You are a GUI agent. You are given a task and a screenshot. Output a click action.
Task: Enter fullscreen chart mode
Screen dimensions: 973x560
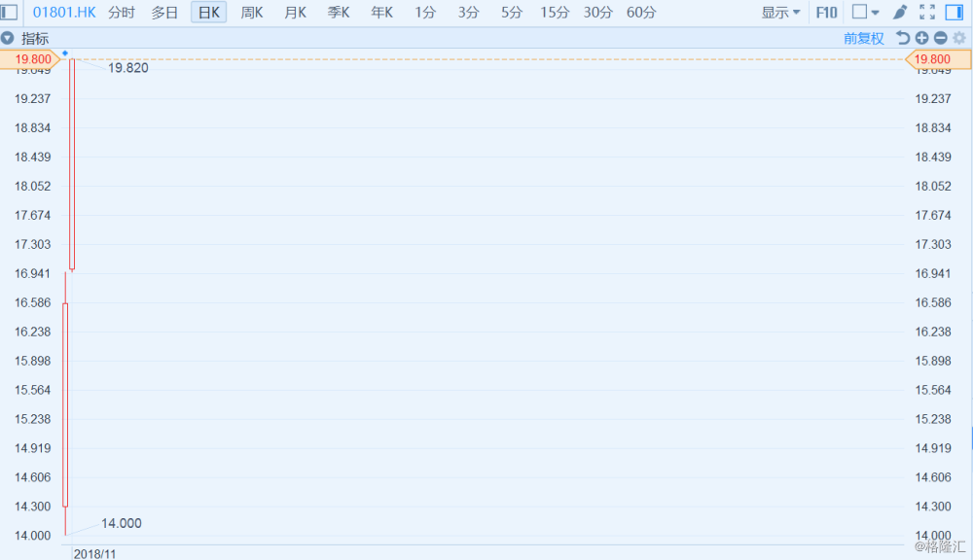[x=927, y=12]
